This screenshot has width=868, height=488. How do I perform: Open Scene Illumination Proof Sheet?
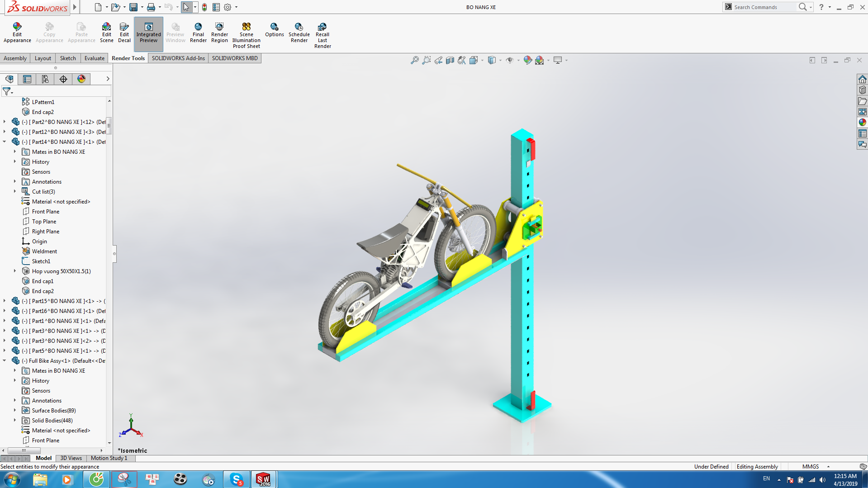tap(247, 35)
